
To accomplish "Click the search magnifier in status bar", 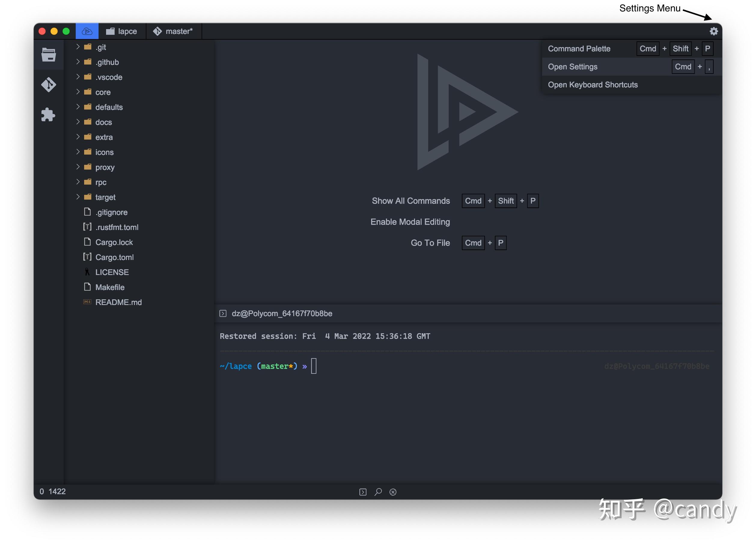I will [378, 492].
